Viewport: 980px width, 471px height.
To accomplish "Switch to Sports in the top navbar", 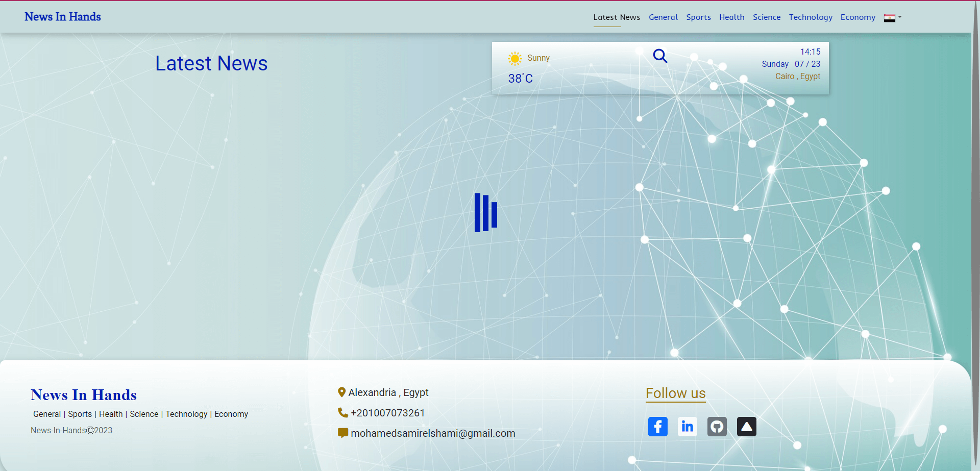I will tap(698, 17).
